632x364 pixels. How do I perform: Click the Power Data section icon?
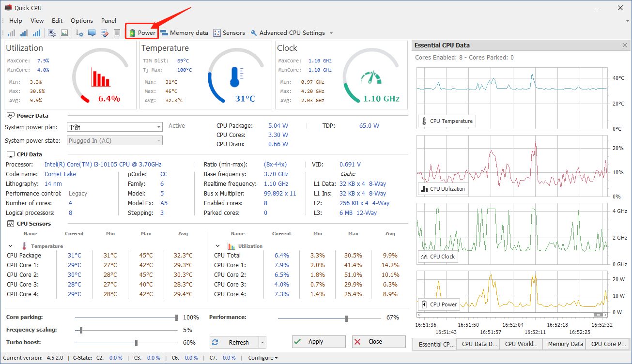click(10, 116)
